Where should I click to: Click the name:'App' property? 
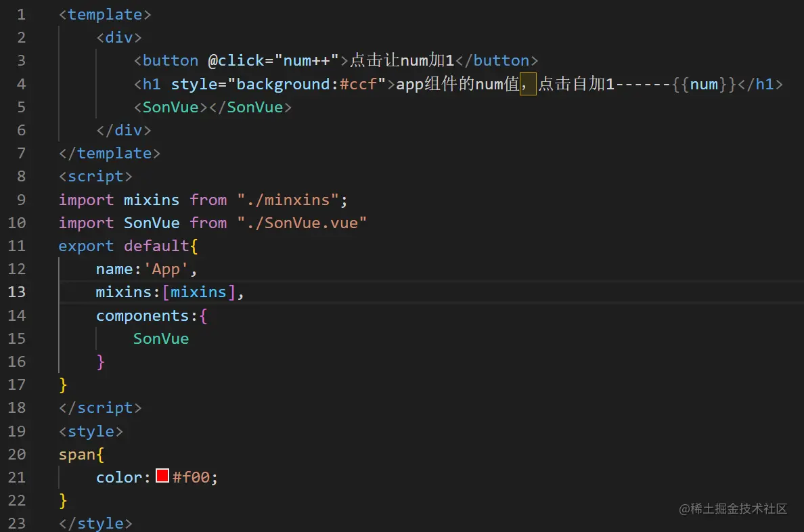click(x=142, y=269)
